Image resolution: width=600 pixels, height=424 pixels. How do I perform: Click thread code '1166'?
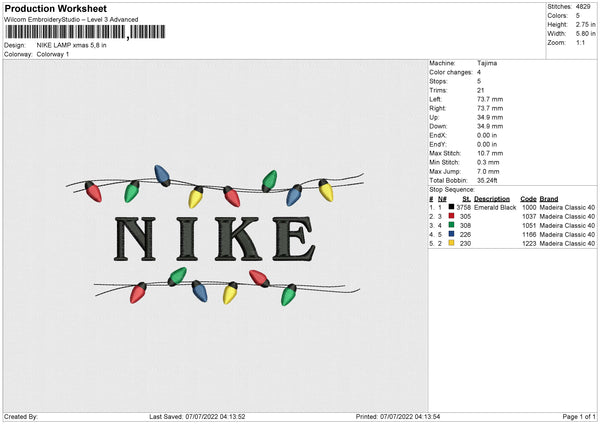click(529, 234)
